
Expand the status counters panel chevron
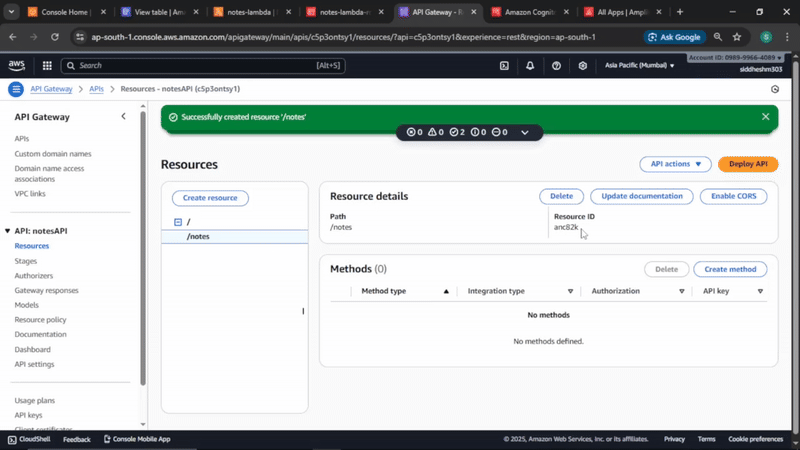[524, 132]
